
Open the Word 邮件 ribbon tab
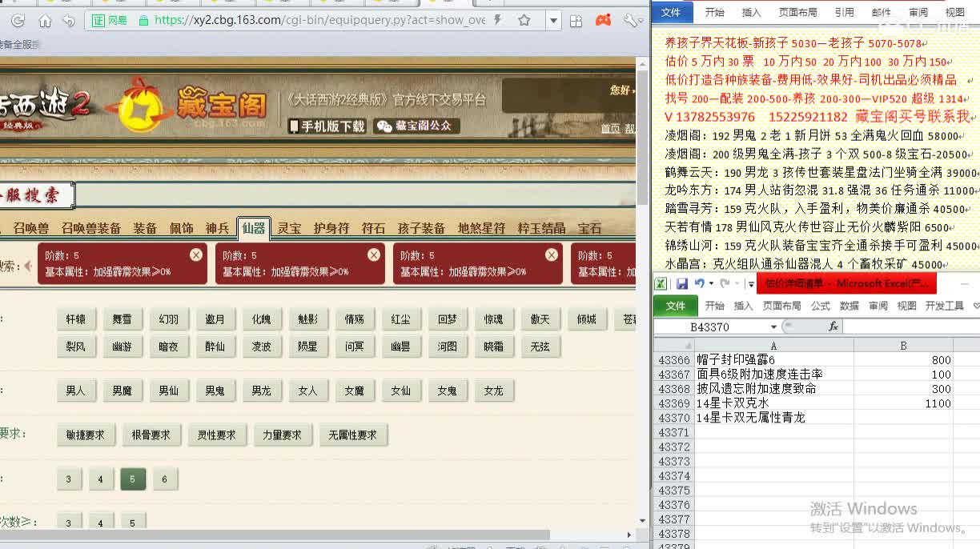click(881, 12)
